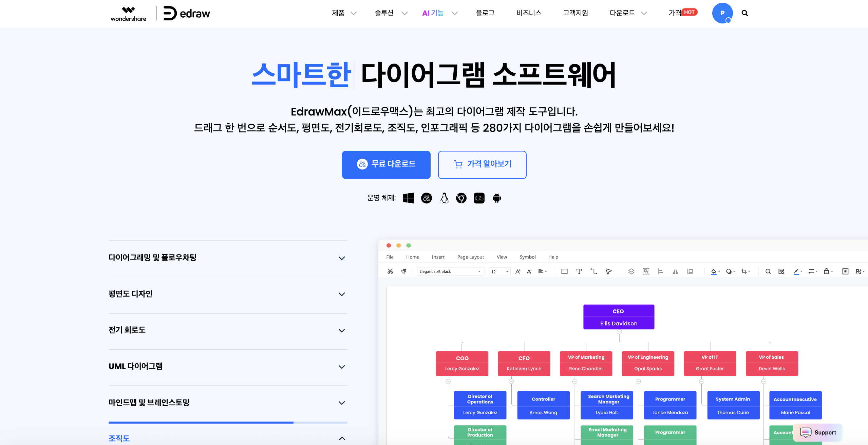
Task: Click the Support chat bubble icon
Action: click(805, 432)
